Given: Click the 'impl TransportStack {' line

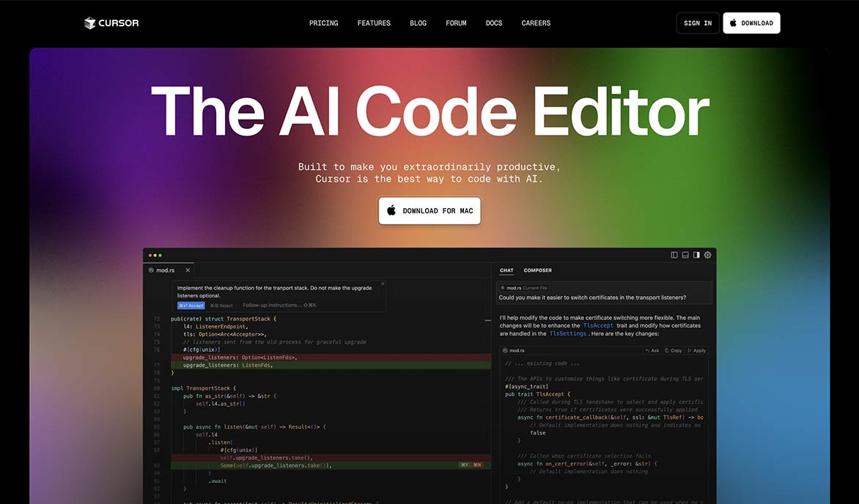Looking at the screenshot, I should pos(203,388).
